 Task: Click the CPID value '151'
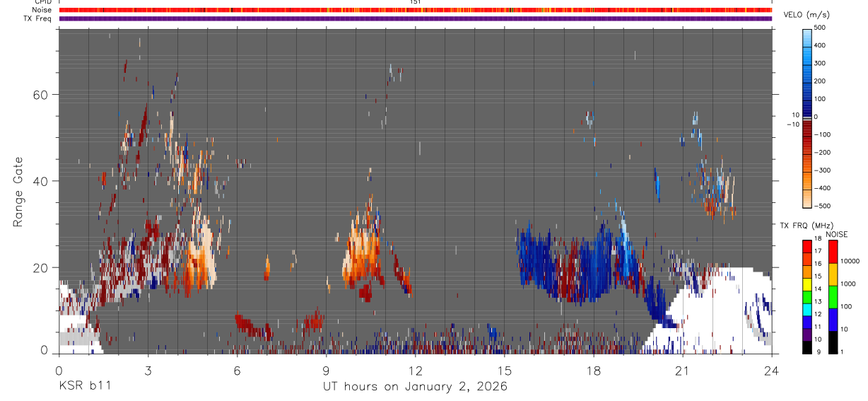(x=416, y=2)
